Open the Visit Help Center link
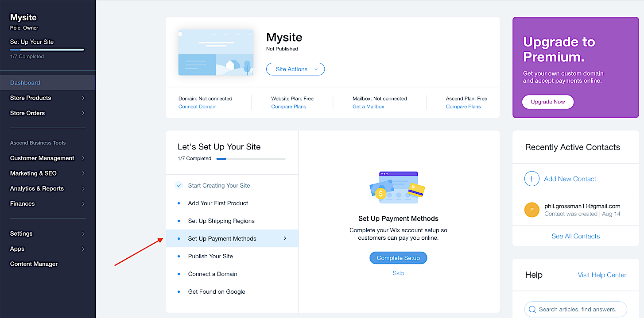 click(602, 275)
